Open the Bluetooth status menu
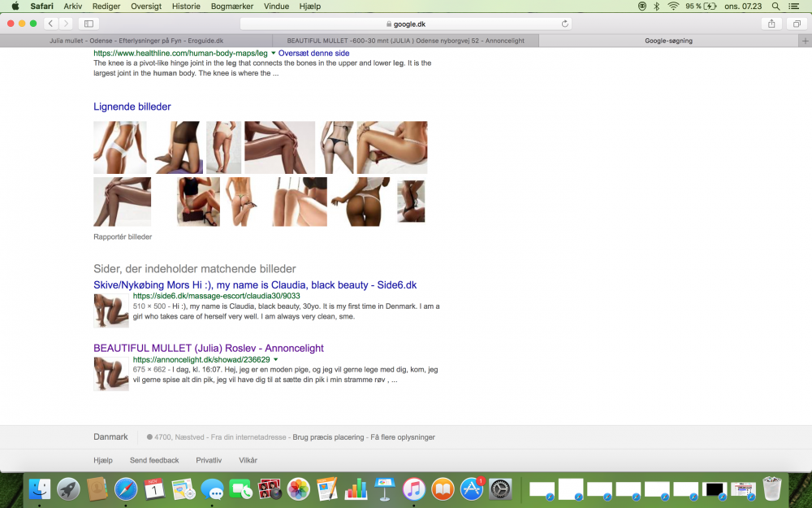 [657, 7]
